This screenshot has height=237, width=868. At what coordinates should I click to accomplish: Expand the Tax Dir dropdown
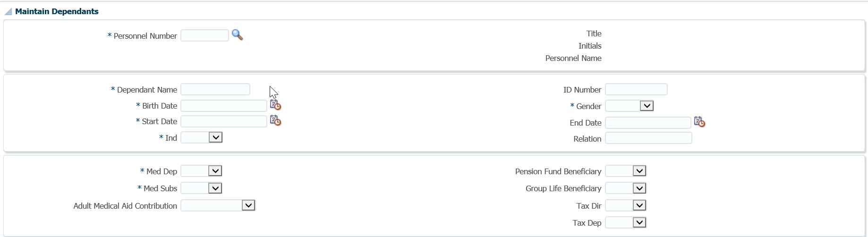(x=639, y=205)
